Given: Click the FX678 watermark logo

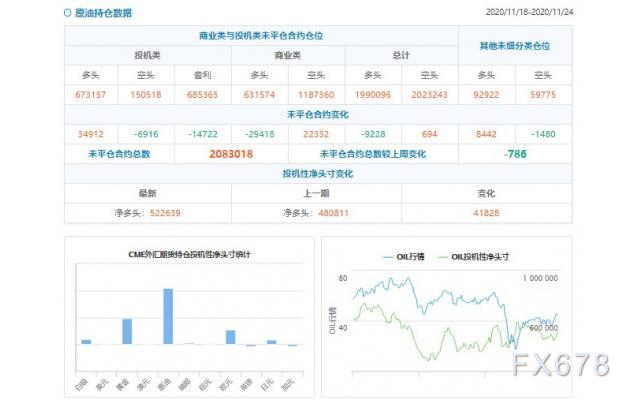Looking at the screenshot, I should point(560,364).
